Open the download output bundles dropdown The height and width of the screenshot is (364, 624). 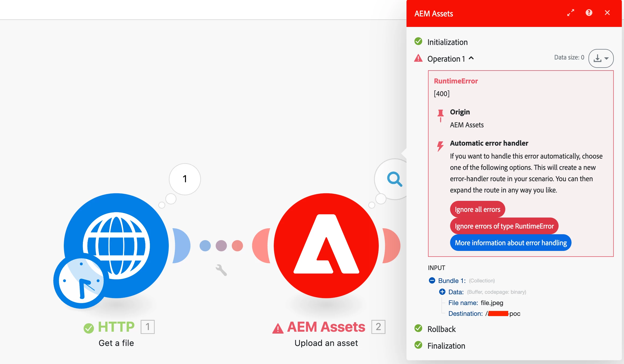pos(601,58)
